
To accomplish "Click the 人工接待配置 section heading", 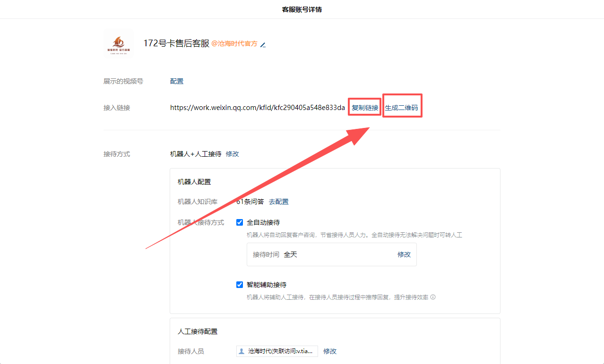I will click(x=198, y=331).
